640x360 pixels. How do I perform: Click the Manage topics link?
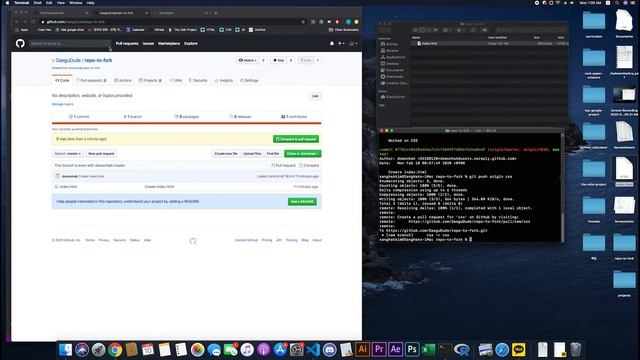coord(63,104)
